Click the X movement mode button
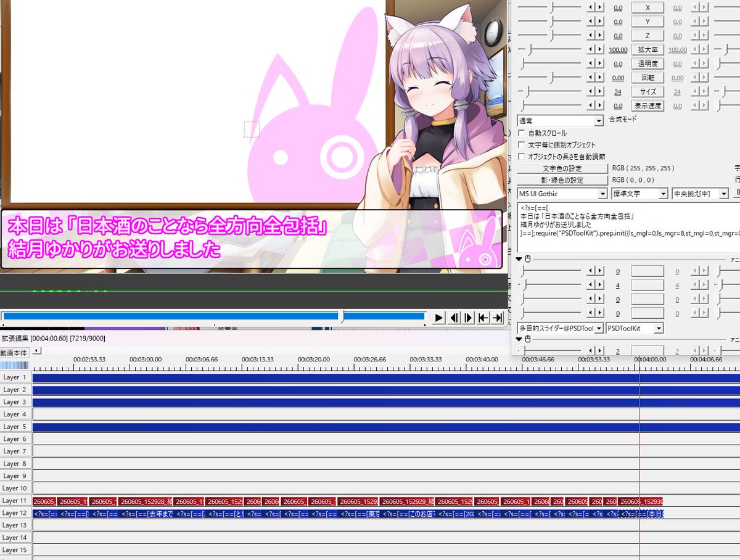This screenshot has height=560, width=740. [647, 7]
